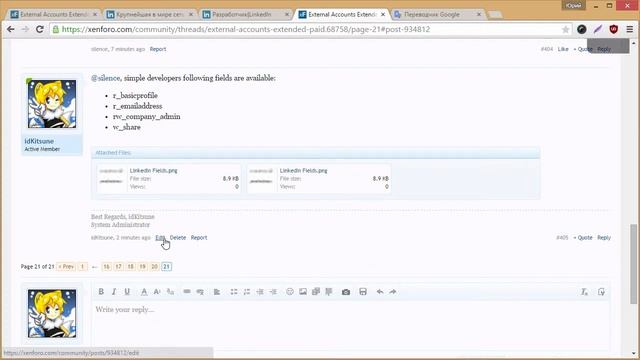Open the Insert special menu in editor
The image size is (640, 360).
tap(329, 291)
